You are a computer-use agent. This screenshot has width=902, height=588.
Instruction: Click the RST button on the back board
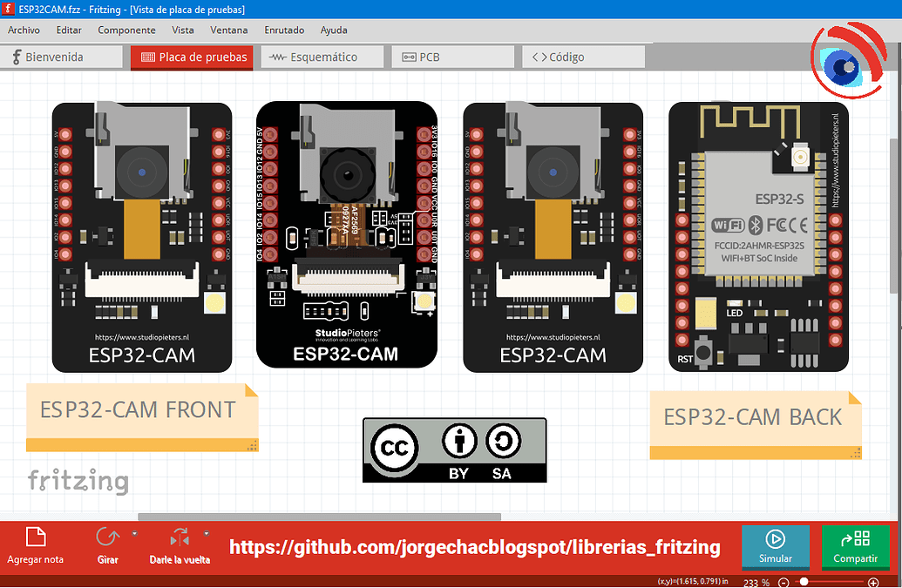703,350
